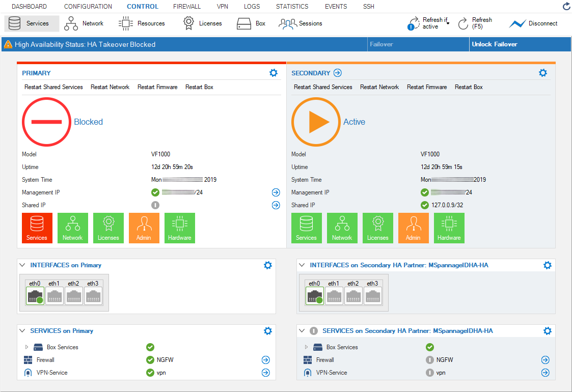
Task: Click the Failover button in HA bar
Action: click(x=418, y=44)
